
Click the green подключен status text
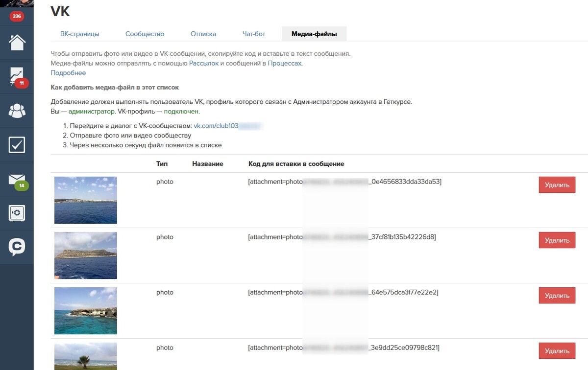coord(181,111)
